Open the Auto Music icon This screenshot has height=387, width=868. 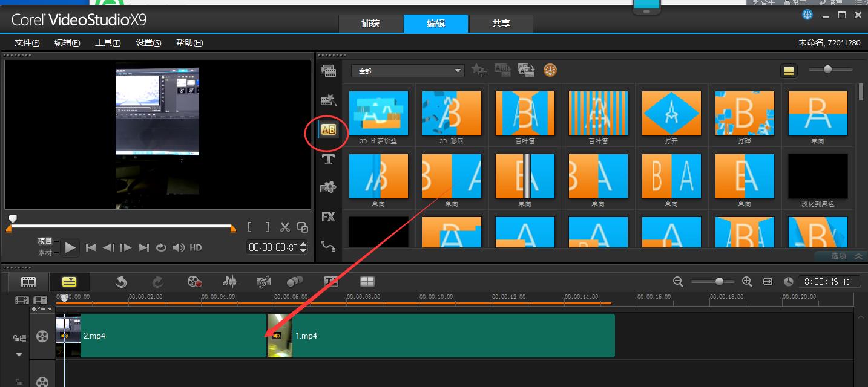pyautogui.click(x=263, y=281)
